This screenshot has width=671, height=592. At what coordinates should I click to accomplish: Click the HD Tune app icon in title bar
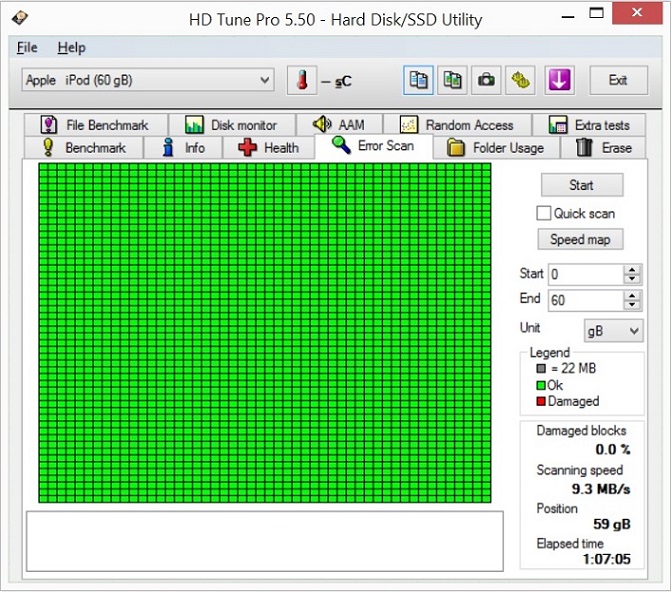point(19,19)
